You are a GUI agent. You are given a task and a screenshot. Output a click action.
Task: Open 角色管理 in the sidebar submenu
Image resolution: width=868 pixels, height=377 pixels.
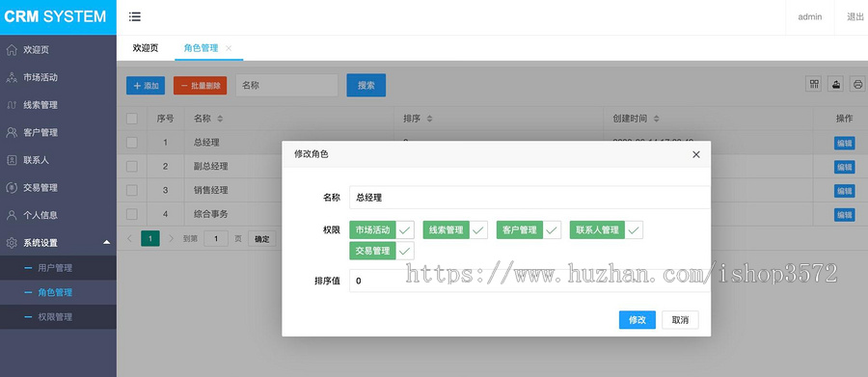pyautogui.click(x=55, y=292)
